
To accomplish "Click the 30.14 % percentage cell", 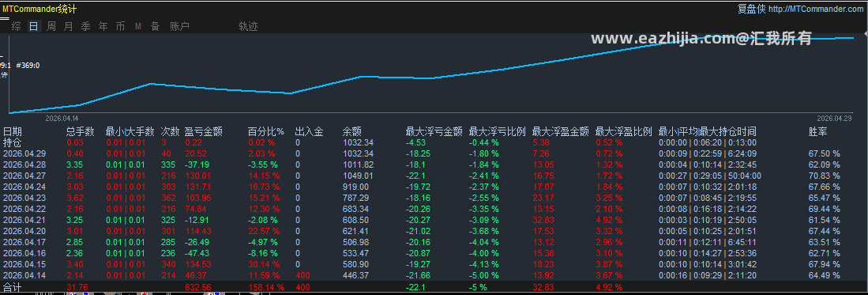I will [x=264, y=264].
